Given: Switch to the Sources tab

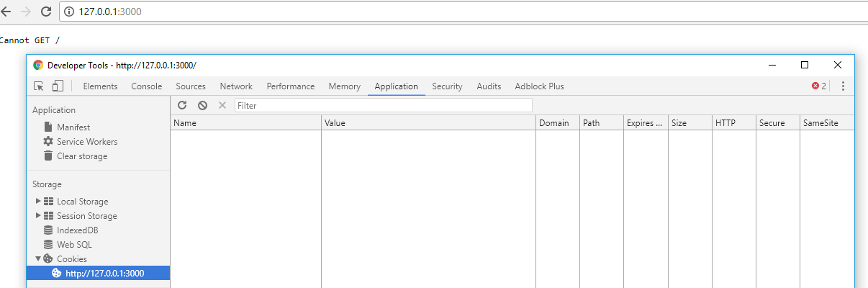Looking at the screenshot, I should click(x=191, y=86).
